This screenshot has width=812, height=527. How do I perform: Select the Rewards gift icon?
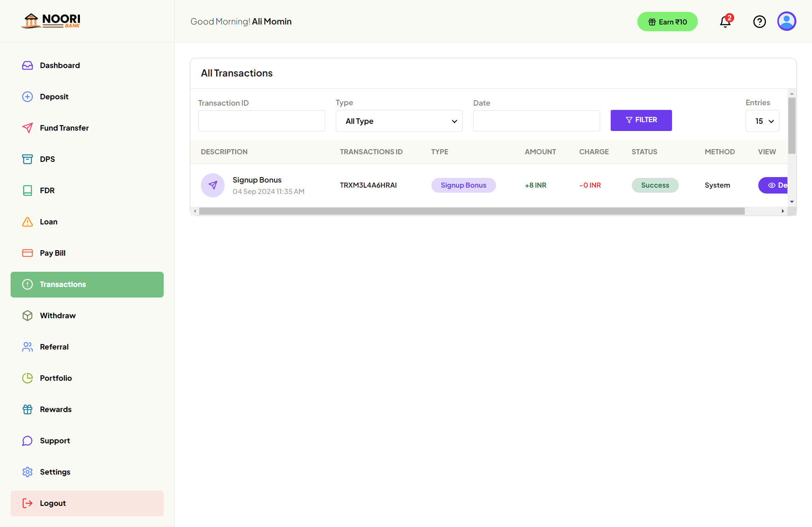27,409
